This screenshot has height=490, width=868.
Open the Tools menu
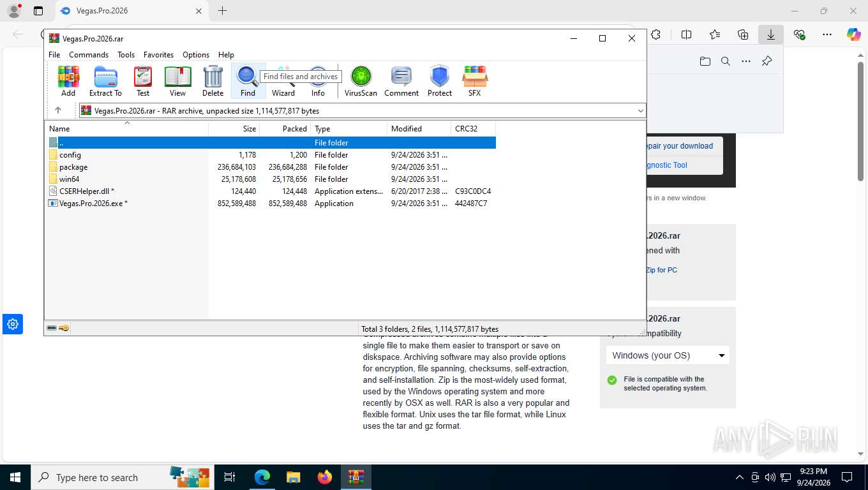coord(126,55)
